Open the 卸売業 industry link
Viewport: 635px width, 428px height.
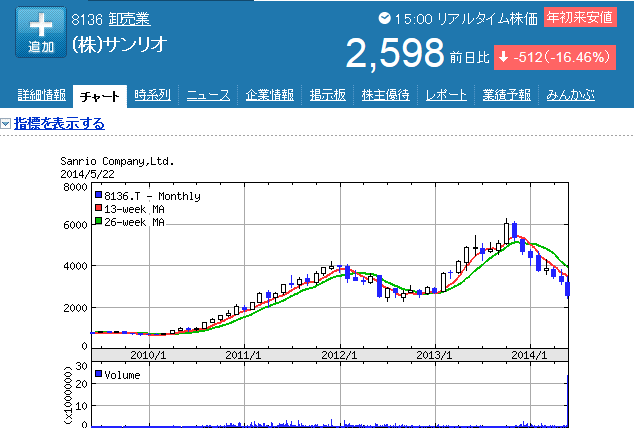tap(130, 19)
